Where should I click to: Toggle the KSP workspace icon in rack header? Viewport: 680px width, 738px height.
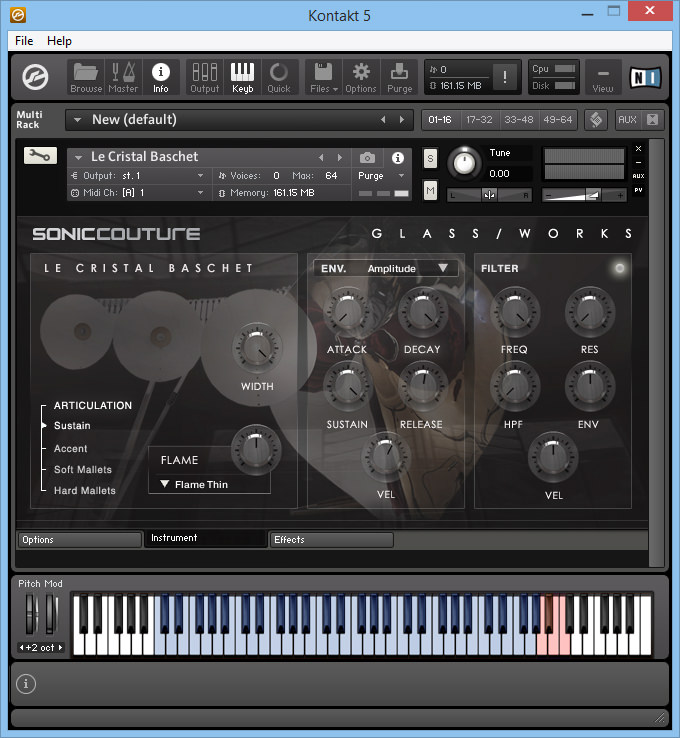tap(596, 120)
